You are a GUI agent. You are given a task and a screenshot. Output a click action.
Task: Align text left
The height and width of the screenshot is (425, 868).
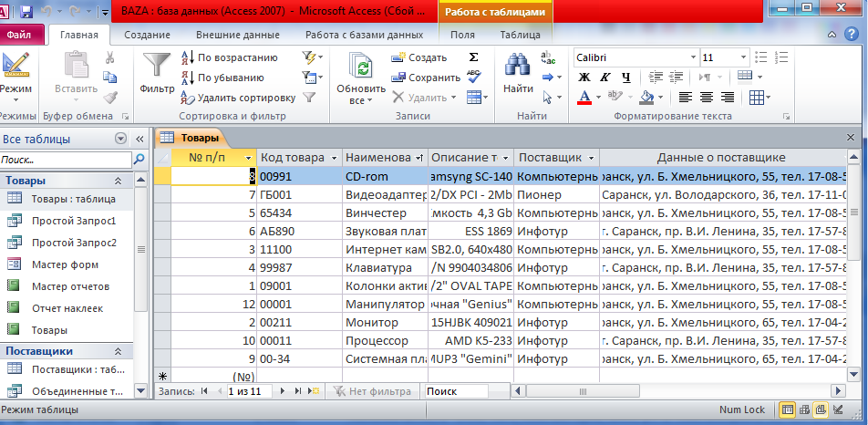pos(686,98)
